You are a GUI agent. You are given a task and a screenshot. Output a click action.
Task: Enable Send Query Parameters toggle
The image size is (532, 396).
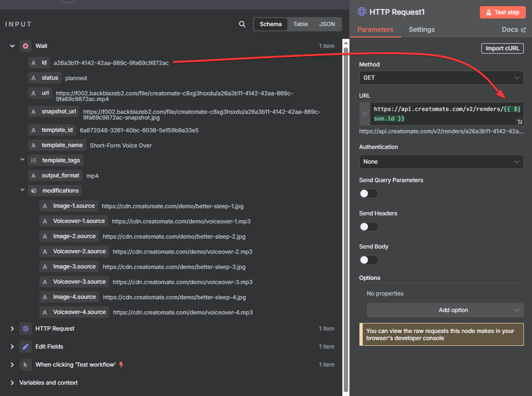pyautogui.click(x=368, y=193)
